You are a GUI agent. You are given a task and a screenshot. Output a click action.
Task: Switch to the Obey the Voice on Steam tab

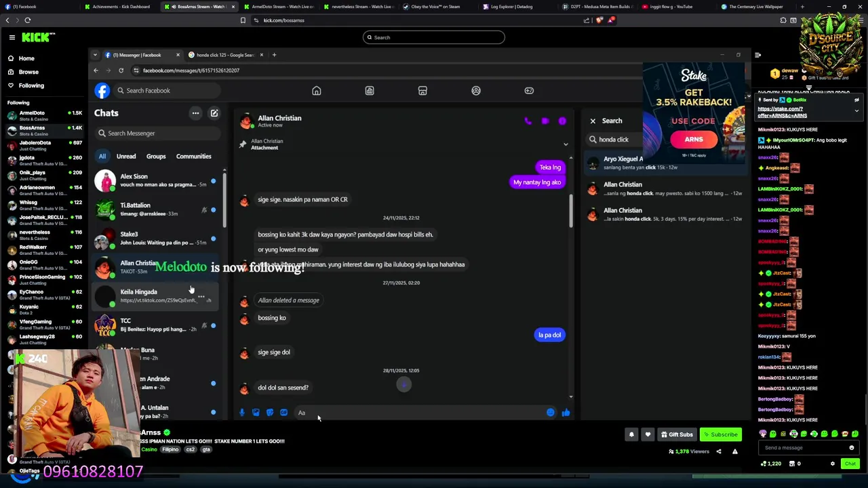pos(435,7)
